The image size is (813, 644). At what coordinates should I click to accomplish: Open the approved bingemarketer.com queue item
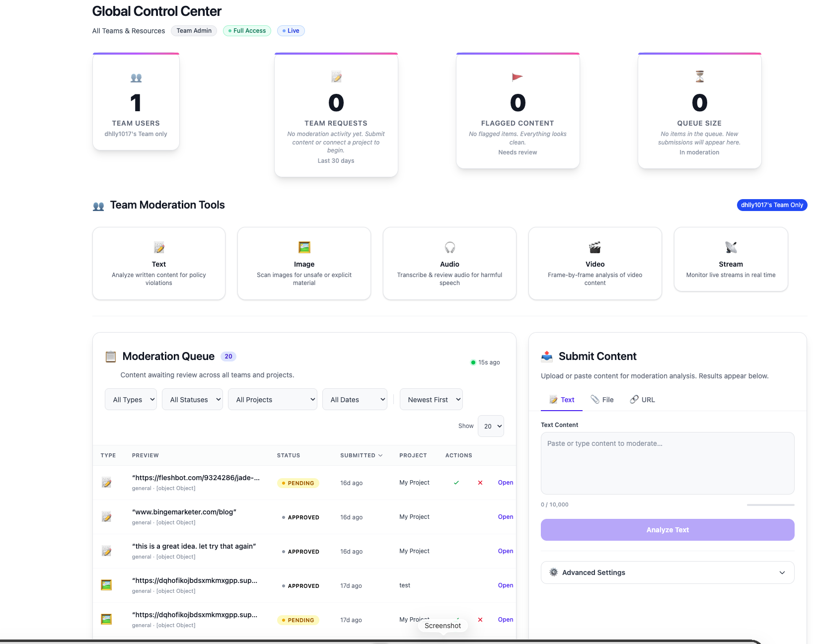[505, 517]
